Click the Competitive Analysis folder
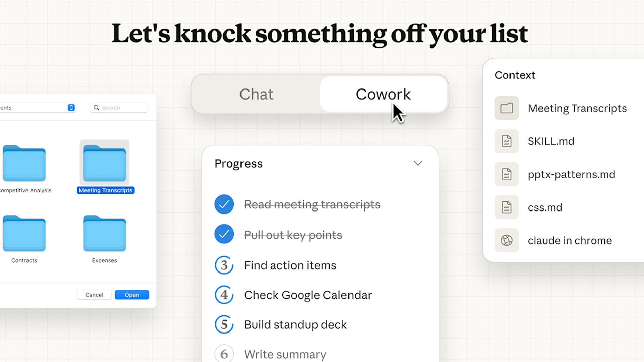 pos(24,164)
